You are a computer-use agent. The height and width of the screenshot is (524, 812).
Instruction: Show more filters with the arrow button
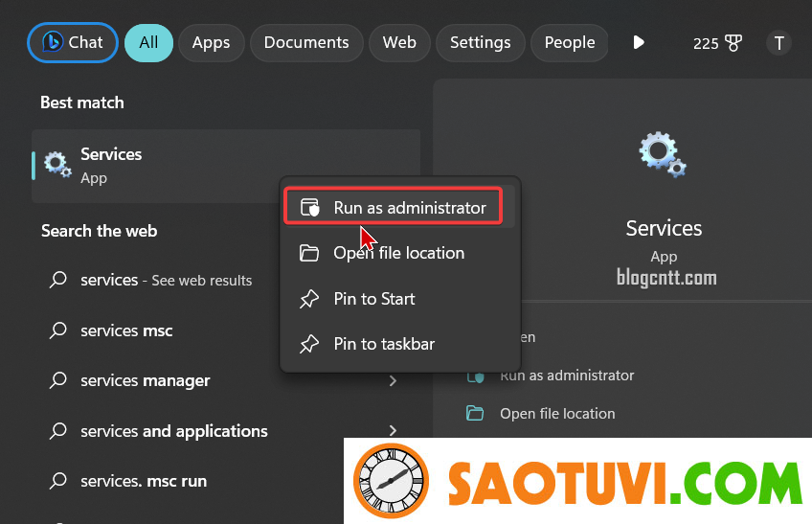tap(639, 42)
